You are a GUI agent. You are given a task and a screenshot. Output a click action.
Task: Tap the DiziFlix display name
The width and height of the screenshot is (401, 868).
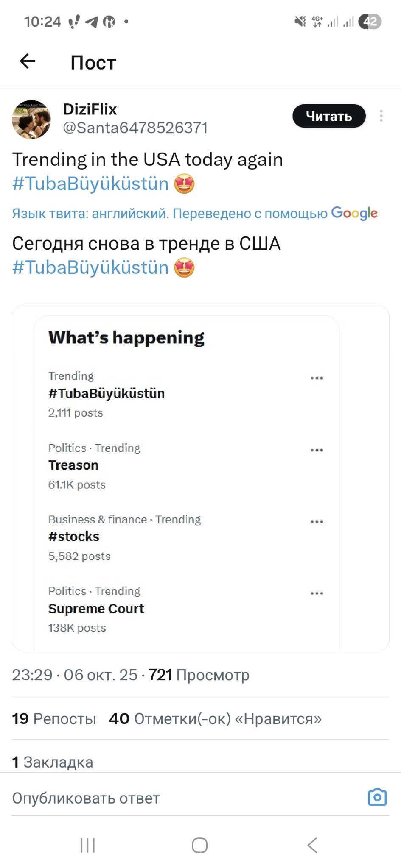90,109
